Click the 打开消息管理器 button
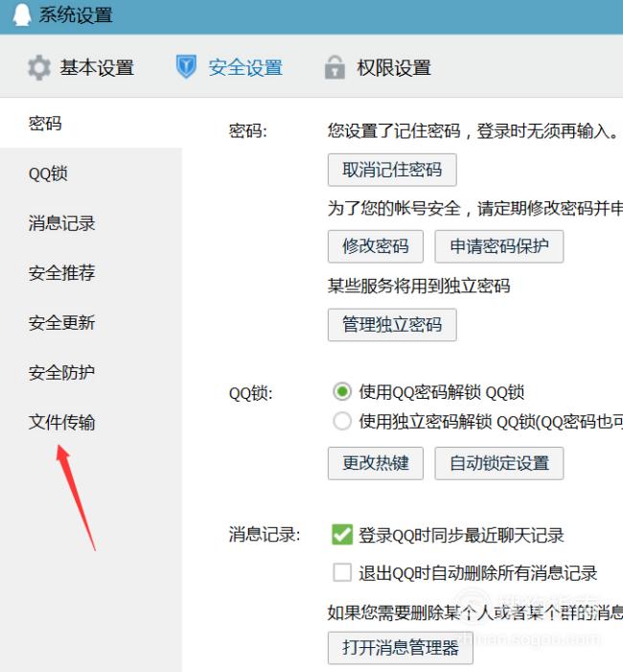623x672 pixels. (x=401, y=648)
